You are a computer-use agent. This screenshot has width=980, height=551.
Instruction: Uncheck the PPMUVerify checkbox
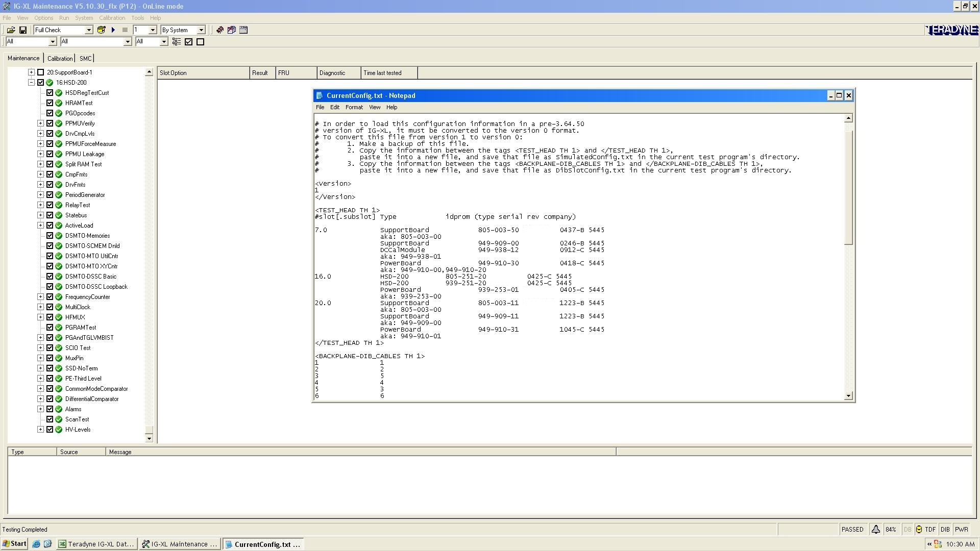[50, 123]
